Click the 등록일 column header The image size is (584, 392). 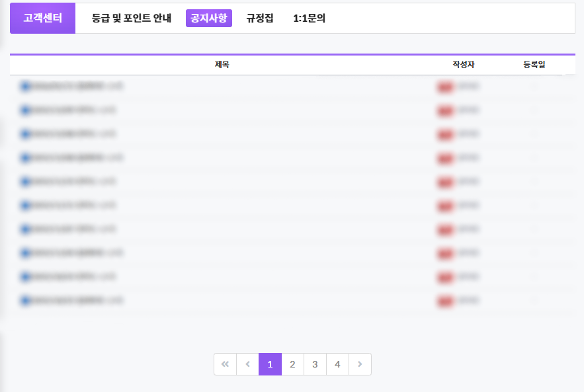pos(534,65)
